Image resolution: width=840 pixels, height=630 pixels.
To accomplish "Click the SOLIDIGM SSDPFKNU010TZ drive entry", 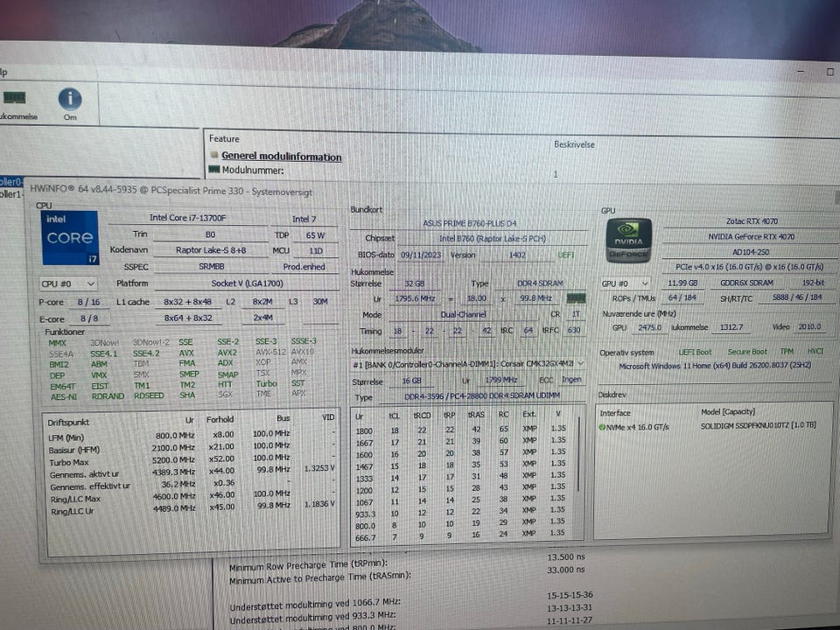I will [x=758, y=425].
